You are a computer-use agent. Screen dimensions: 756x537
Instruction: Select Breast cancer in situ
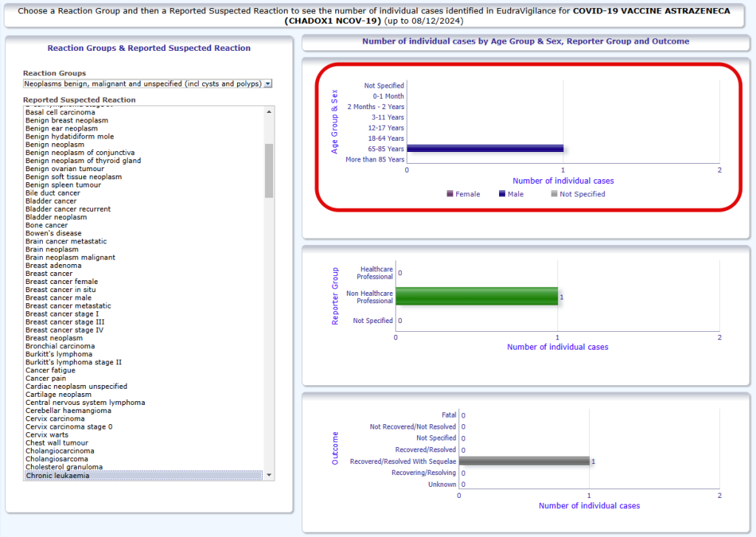point(61,290)
